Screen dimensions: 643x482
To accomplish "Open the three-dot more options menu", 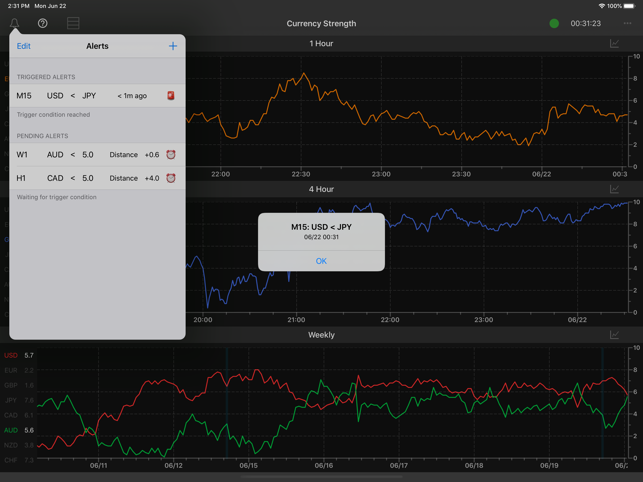I will (x=627, y=23).
